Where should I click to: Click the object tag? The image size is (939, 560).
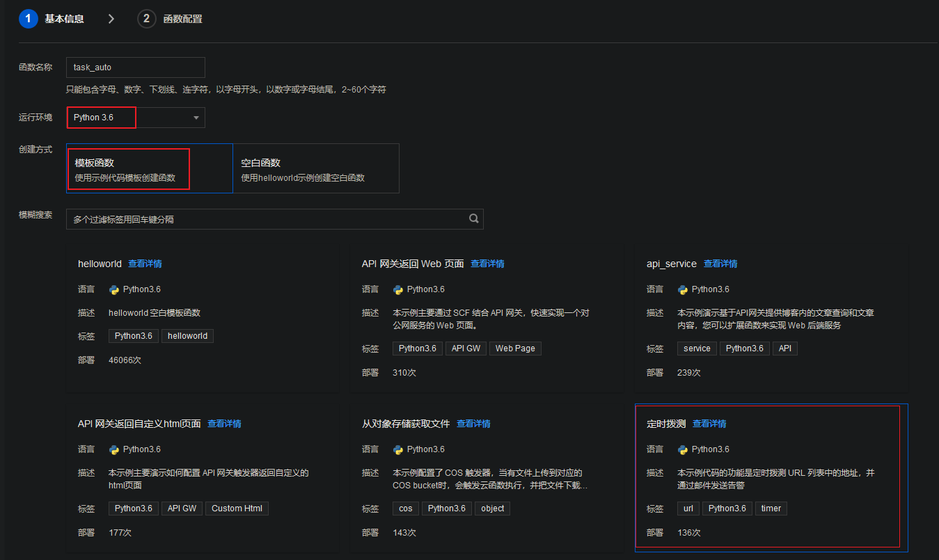click(x=493, y=509)
